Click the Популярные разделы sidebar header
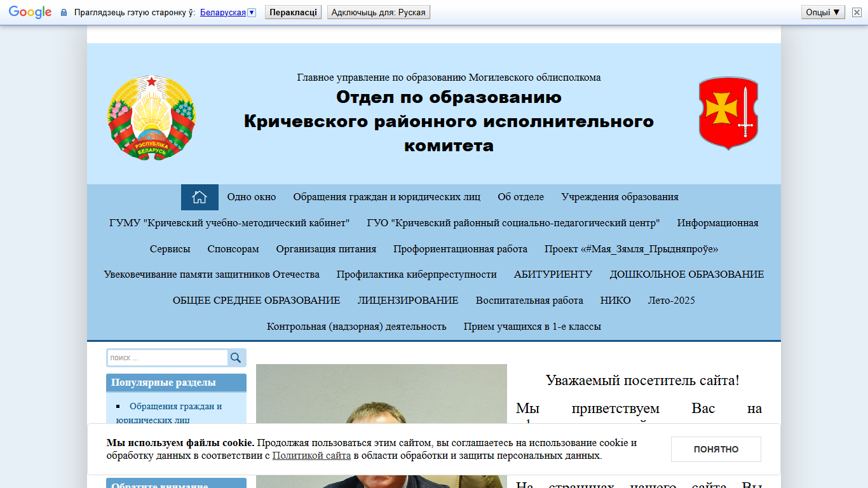The height and width of the screenshot is (488, 868). 176,383
